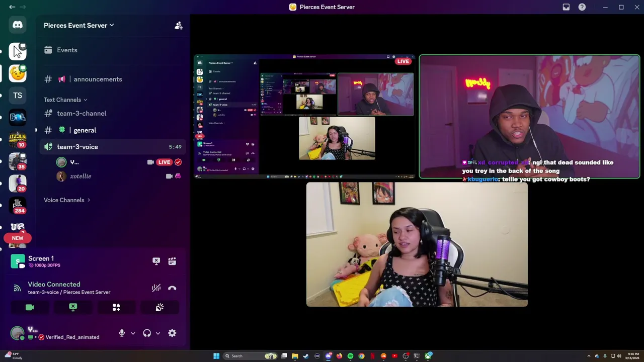The image size is (644, 362).
Task: Open File Explorer from the taskbar
Action: [295, 356]
